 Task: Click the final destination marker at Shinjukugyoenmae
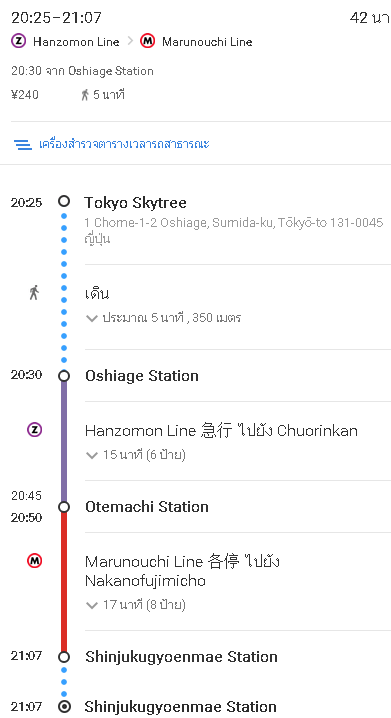click(x=64, y=707)
